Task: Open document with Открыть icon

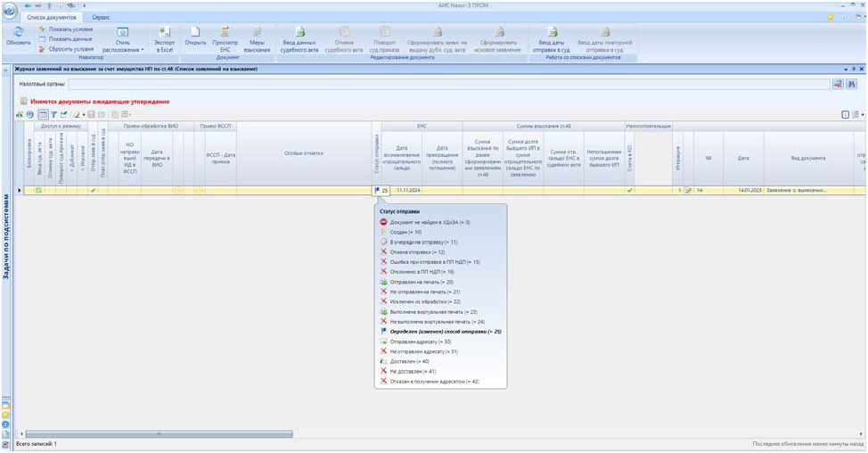Action: coord(195,33)
